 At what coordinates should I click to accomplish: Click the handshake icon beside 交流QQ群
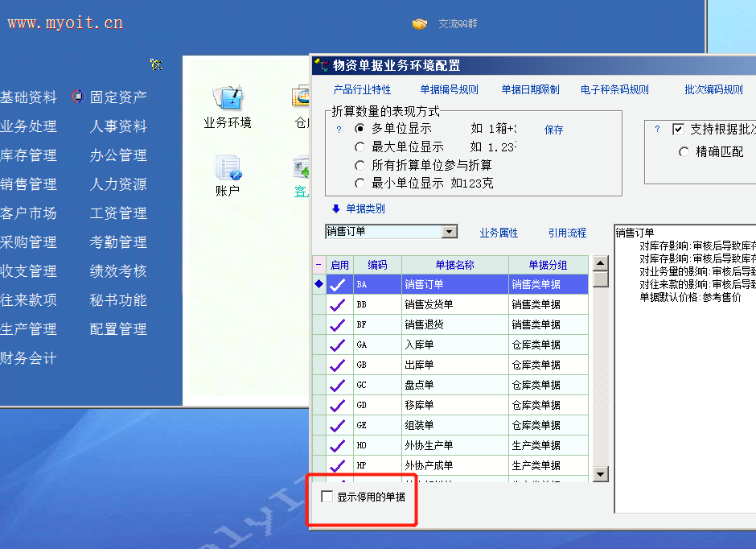[420, 24]
